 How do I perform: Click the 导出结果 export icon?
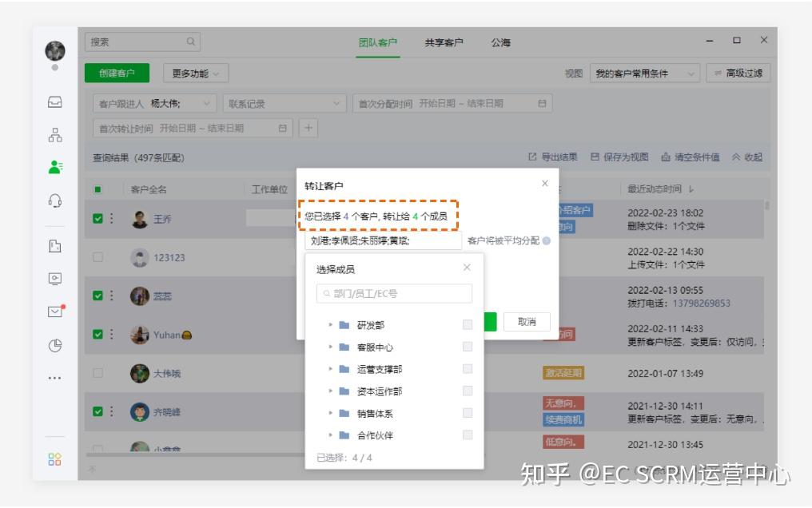pyautogui.click(x=533, y=157)
